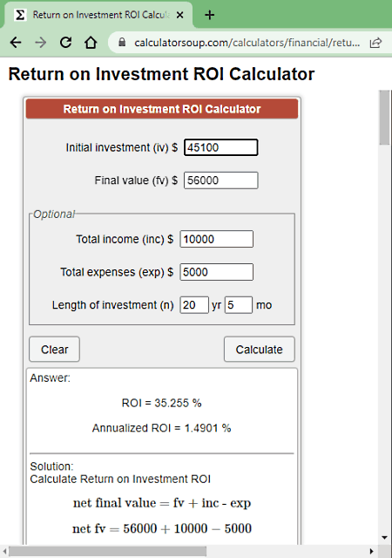
Task: Reload the page with refresh icon
Action: pos(66,43)
